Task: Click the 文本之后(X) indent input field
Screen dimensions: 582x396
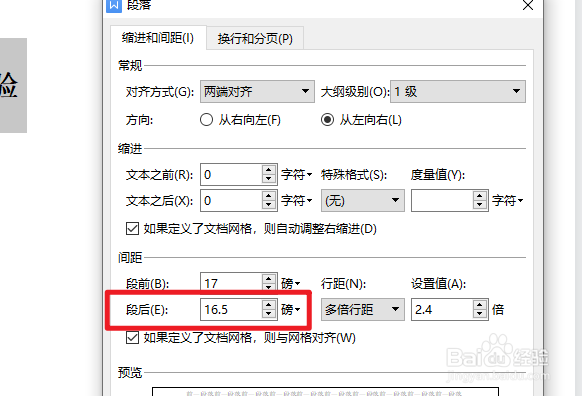Action: 231,200
